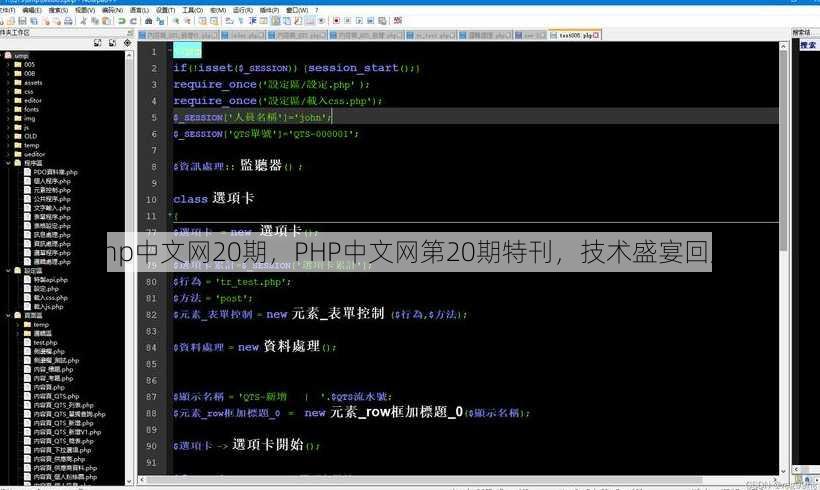The height and width of the screenshot is (490, 820).
Task: Select 載入css.php in the tree
Action: tap(51, 298)
